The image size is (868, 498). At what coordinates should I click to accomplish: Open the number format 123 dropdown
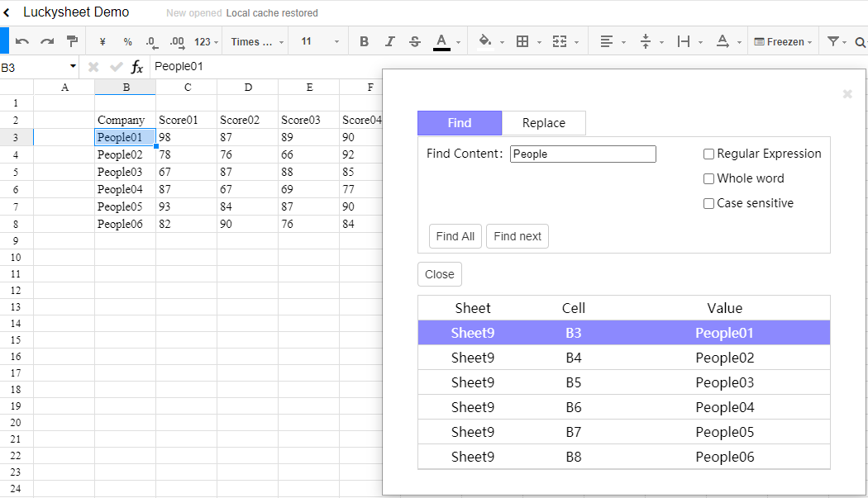point(205,40)
